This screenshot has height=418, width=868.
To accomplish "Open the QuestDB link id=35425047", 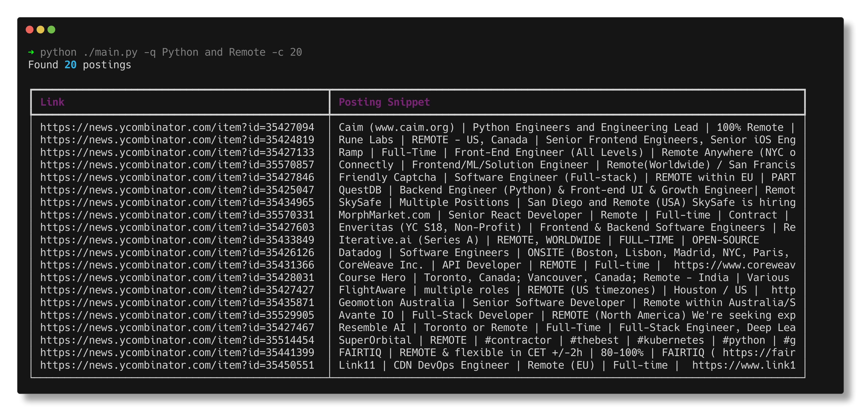I will [x=177, y=190].
